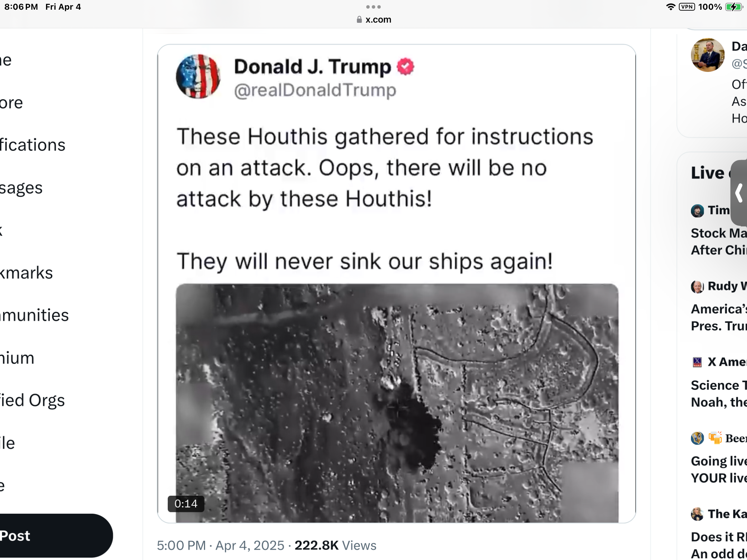The height and width of the screenshot is (560, 747).
Task: Click The Ka... host avatar icon
Action: (x=697, y=514)
